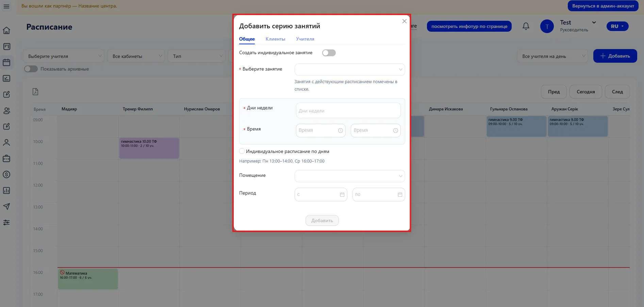This screenshot has width=644, height=307.
Task: Open the checklist chart icon in sidebar
Action: [x=6, y=78]
